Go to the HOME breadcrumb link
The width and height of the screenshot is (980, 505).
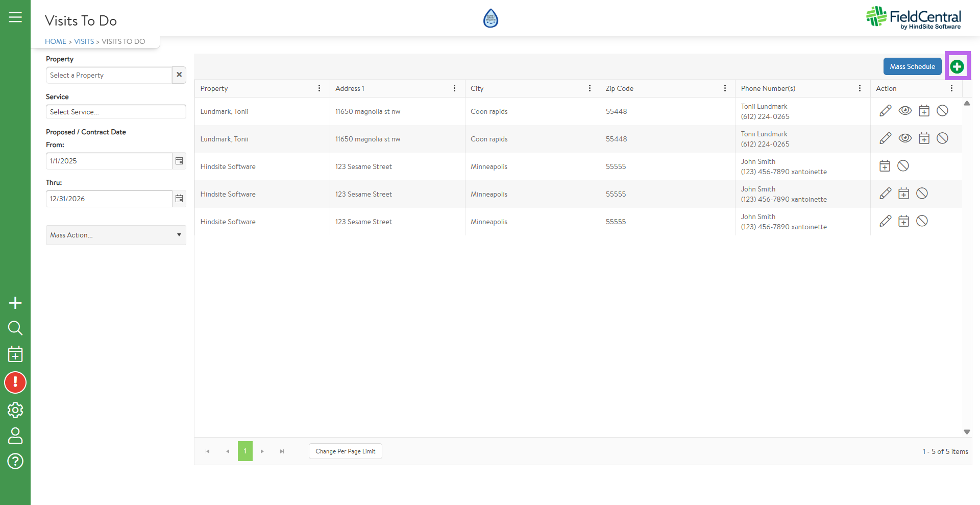(x=56, y=41)
